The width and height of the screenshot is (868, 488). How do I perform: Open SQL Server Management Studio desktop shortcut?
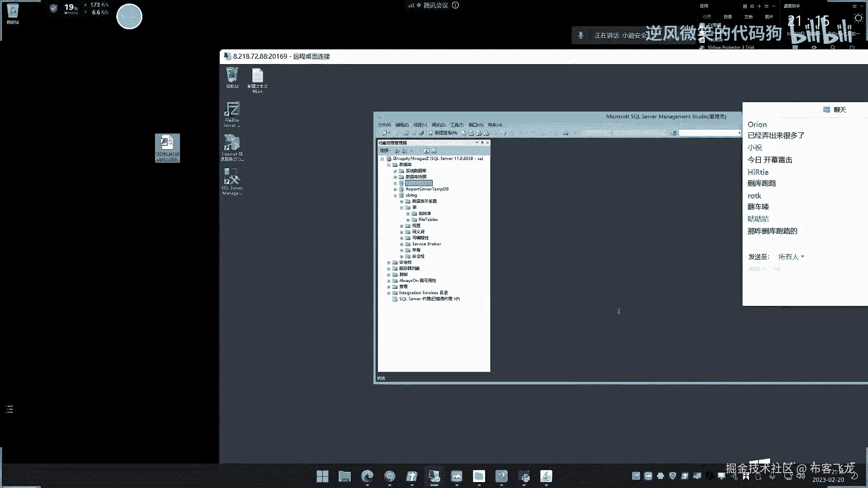[x=232, y=180]
